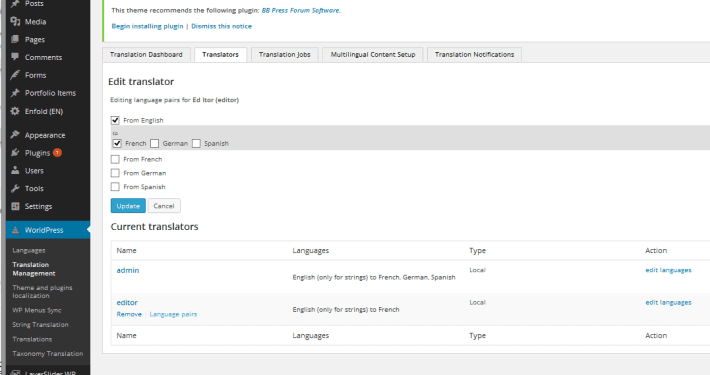710x375 pixels.
Task: Uncheck the French target language checkbox
Action: [117, 143]
